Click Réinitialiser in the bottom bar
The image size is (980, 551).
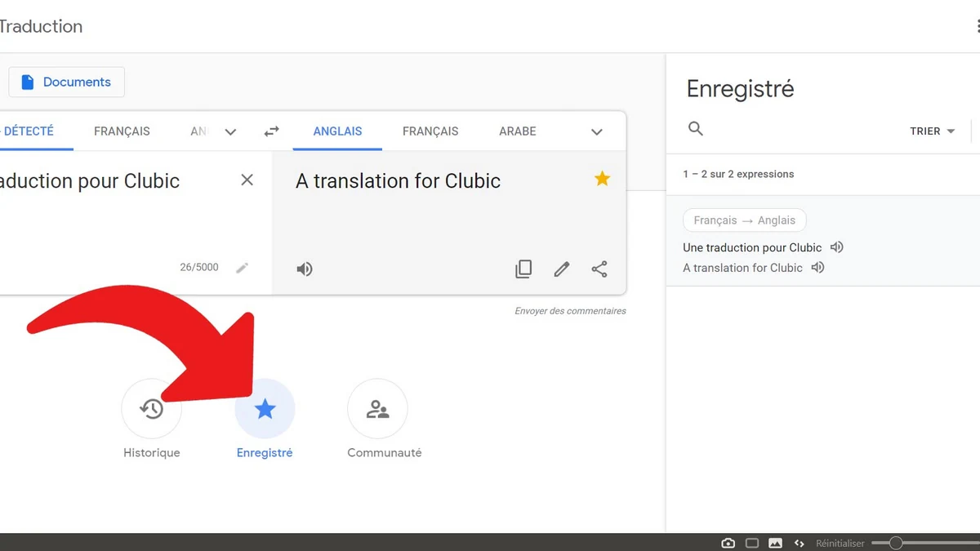point(840,544)
